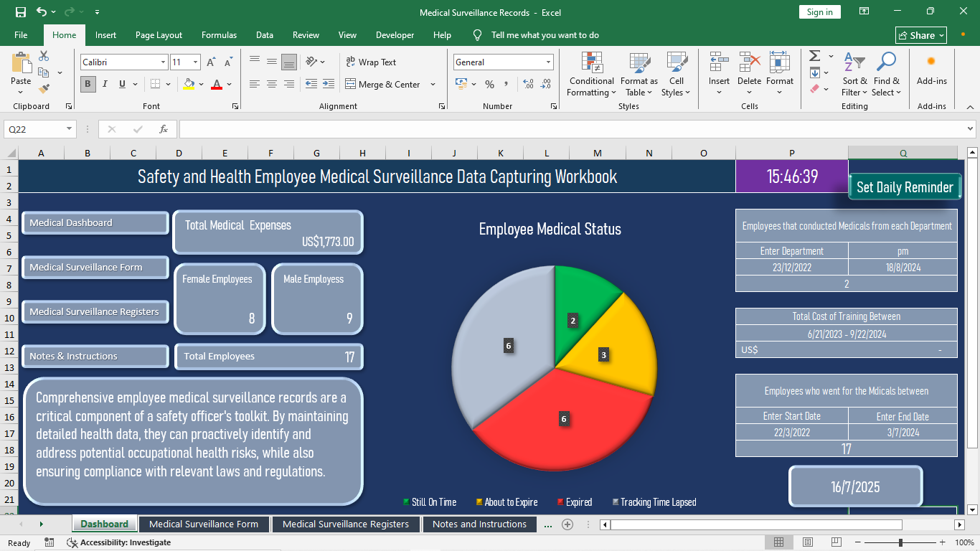This screenshot has width=980, height=551.
Task: Toggle Wrap Text
Action: coord(370,62)
